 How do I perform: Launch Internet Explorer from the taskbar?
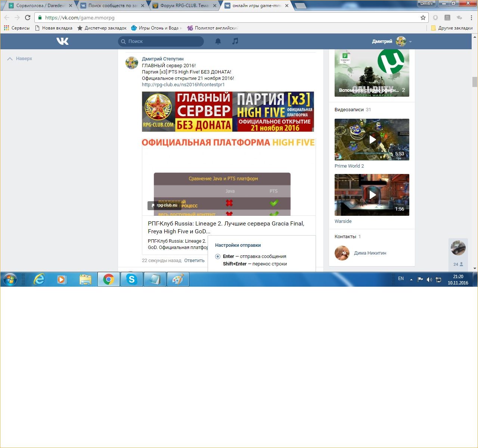[x=39, y=279]
